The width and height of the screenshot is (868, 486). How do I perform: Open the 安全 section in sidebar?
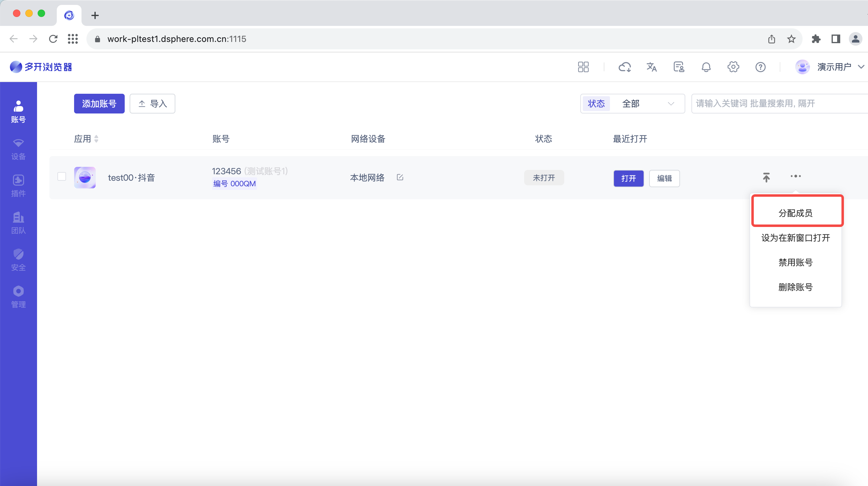(18, 260)
